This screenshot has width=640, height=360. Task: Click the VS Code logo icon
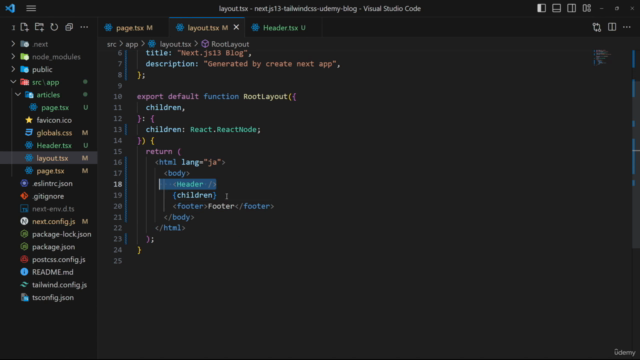(x=10, y=8)
